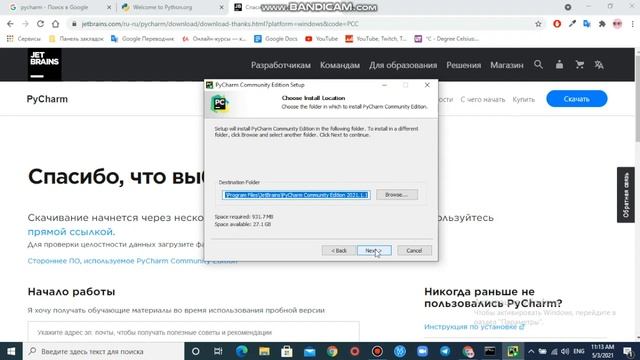The image size is (640, 360).
Task: Open the shopping cart icon
Action: pyautogui.click(x=580, y=64)
